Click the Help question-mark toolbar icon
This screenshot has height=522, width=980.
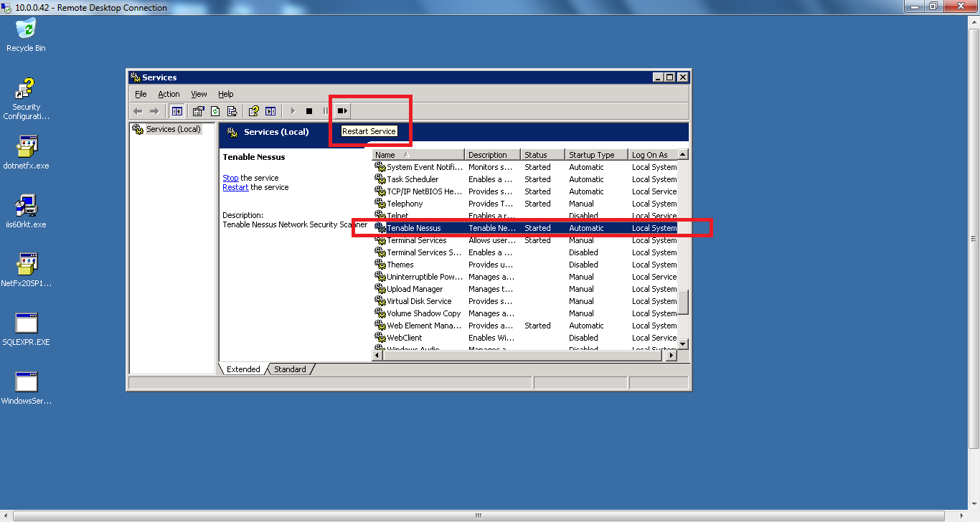point(253,111)
